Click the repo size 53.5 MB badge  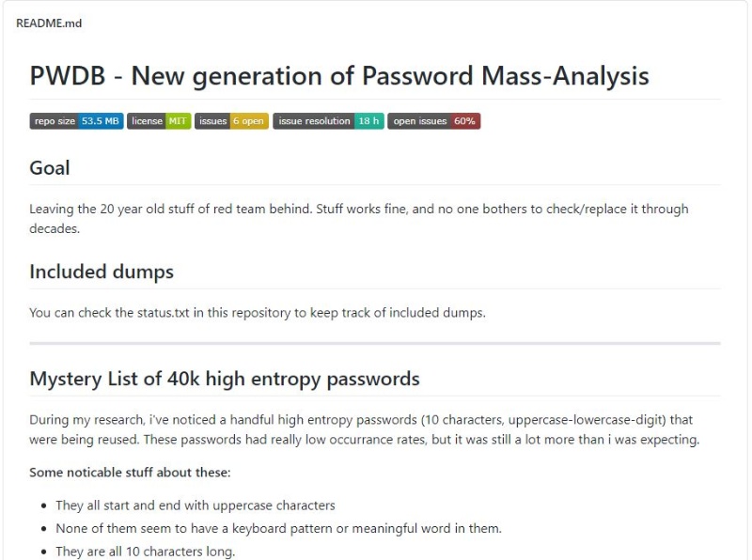pyautogui.click(x=76, y=121)
